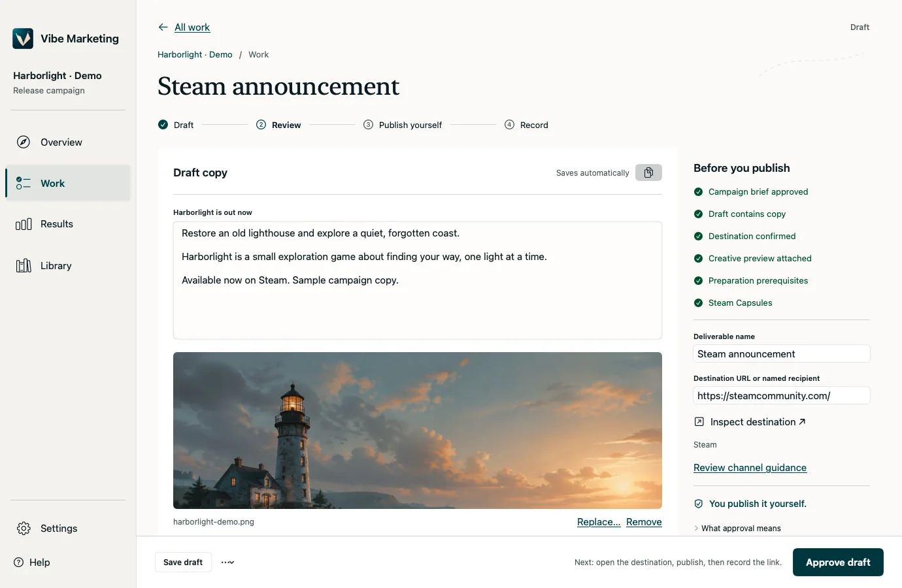Open Library in the sidebar
Screen dimensions: 902x588
[x=68, y=265]
